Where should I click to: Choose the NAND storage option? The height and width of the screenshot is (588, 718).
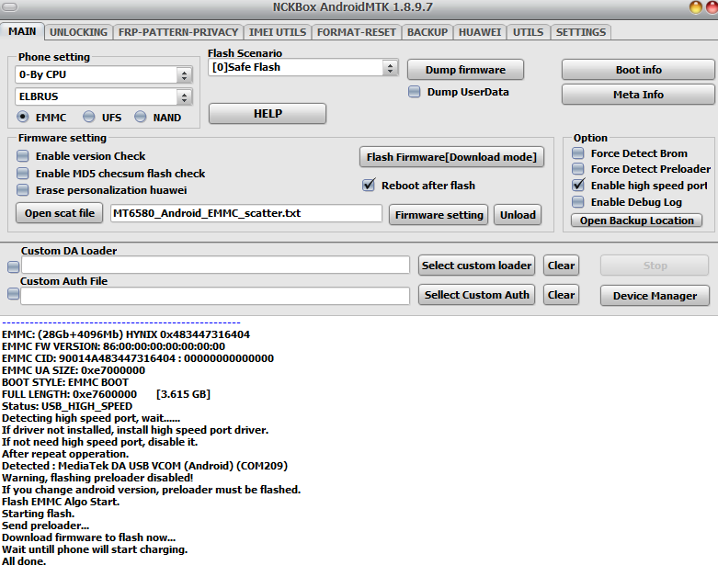pyautogui.click(x=140, y=118)
